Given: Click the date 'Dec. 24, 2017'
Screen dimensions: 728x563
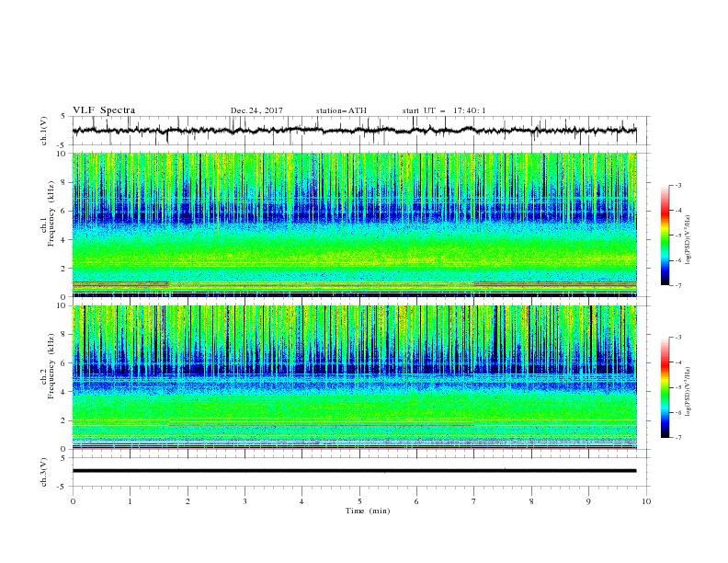Looking at the screenshot, I should (x=256, y=110).
